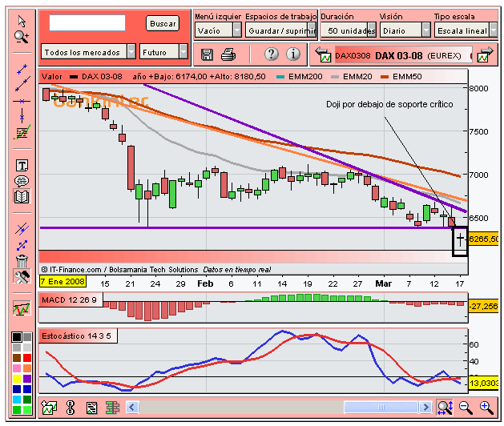Screen dimensions: 504x426
Task: Click the EMM50 legend entry
Action: [x=401, y=76]
